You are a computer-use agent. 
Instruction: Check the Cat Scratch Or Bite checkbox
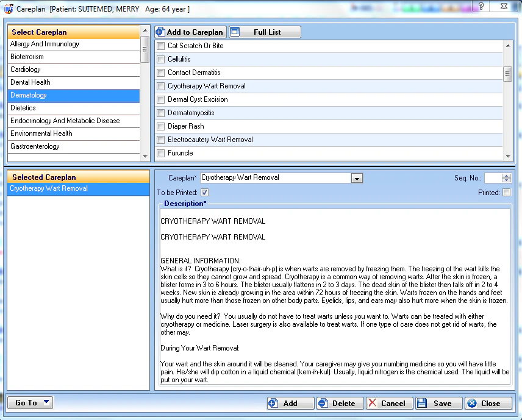[160, 46]
